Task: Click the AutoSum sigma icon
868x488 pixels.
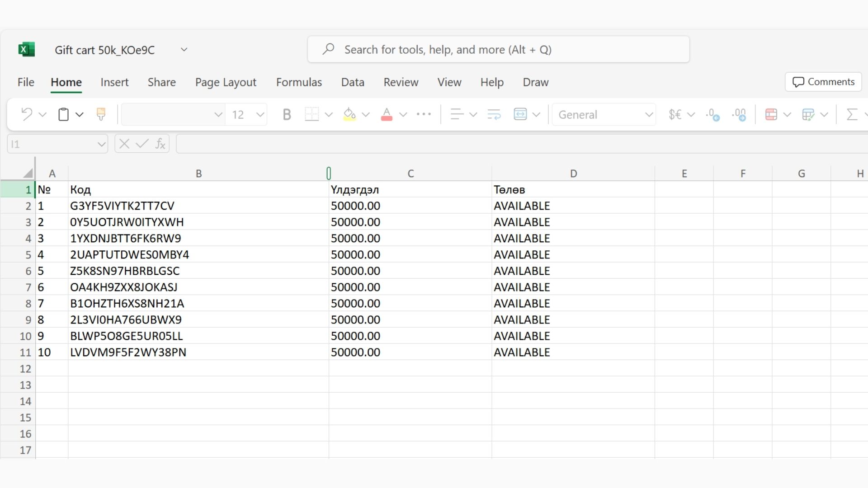Action: [852, 114]
